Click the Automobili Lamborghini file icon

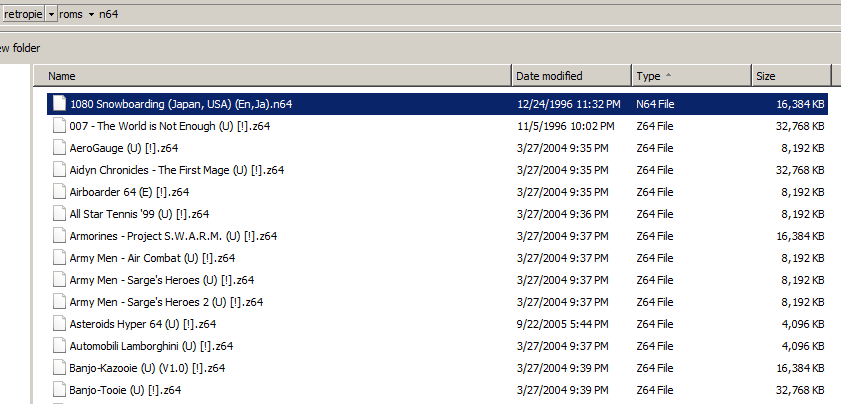[59, 346]
